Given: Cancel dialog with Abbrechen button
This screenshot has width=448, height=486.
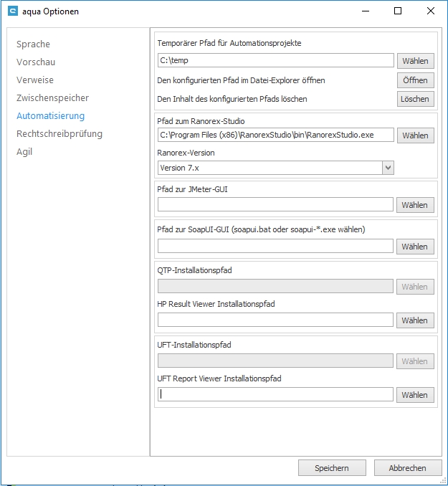Looking at the screenshot, I should click(x=407, y=468).
